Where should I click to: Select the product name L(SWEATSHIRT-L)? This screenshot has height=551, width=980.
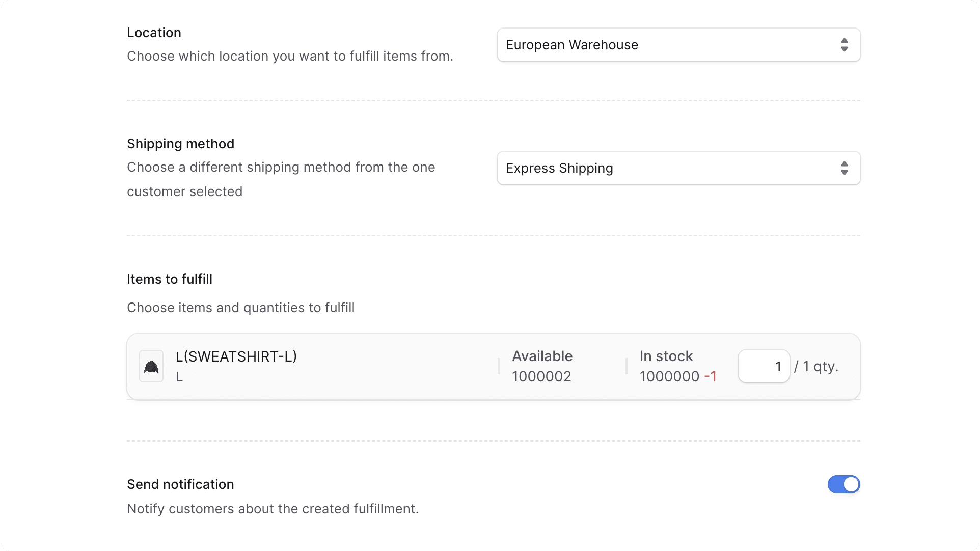click(236, 356)
